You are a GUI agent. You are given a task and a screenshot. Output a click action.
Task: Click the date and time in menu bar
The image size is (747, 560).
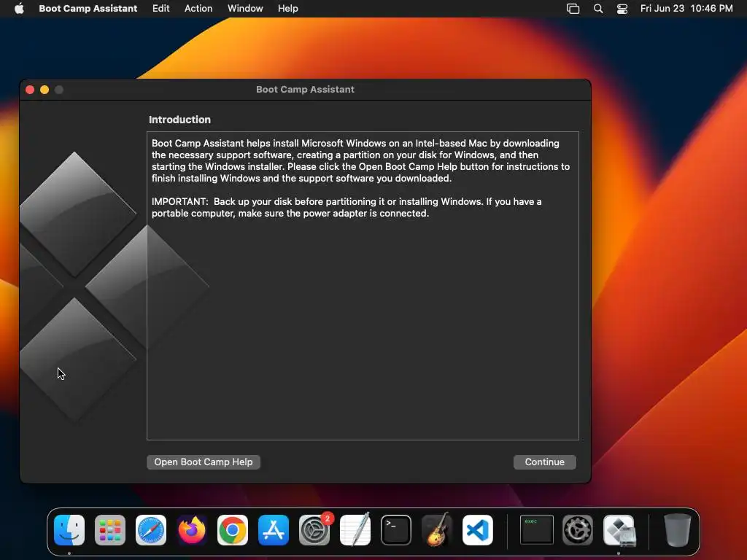686,9
